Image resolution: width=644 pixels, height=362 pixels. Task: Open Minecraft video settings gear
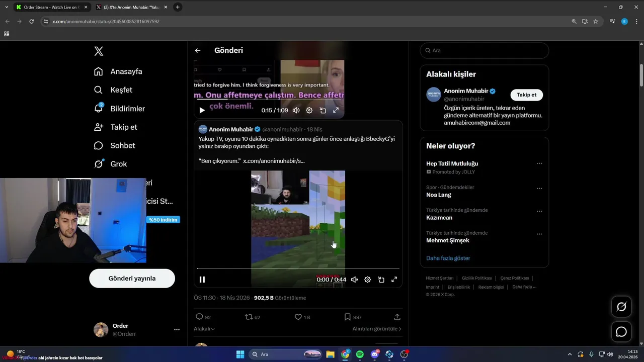pyautogui.click(x=368, y=280)
